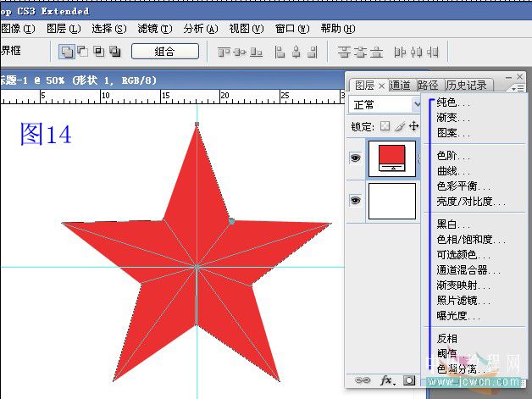The image size is (532, 399).
Task: Choose 曝光度... adjustment
Action: (x=458, y=316)
